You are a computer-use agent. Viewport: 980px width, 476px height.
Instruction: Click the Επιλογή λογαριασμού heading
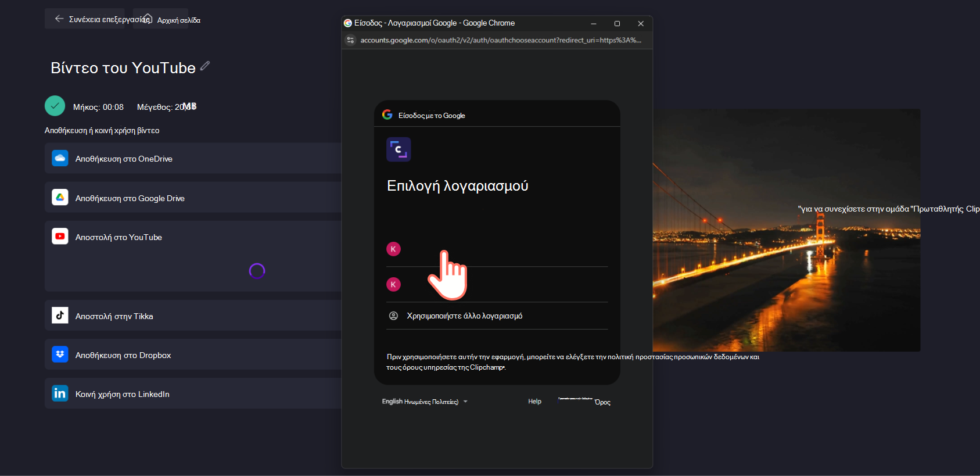click(458, 185)
